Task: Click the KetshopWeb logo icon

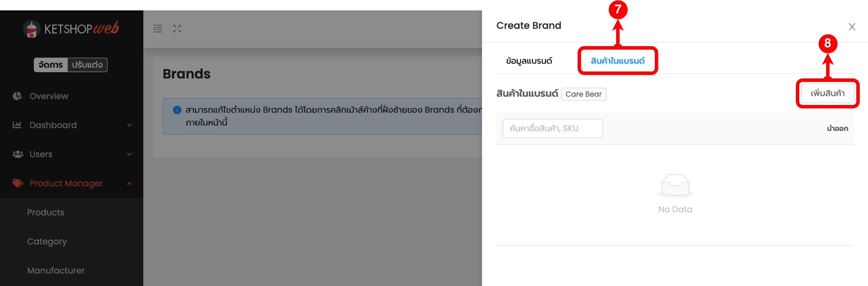Action: click(x=31, y=29)
